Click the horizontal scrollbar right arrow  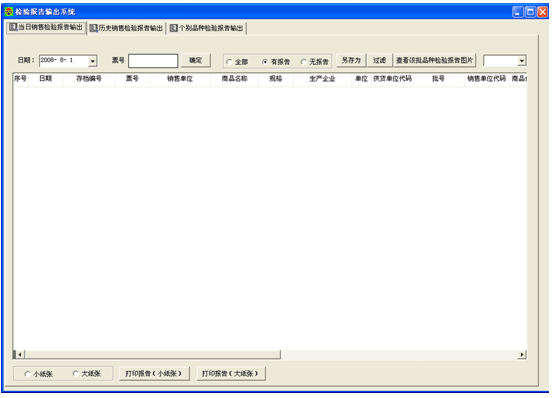pyautogui.click(x=522, y=355)
